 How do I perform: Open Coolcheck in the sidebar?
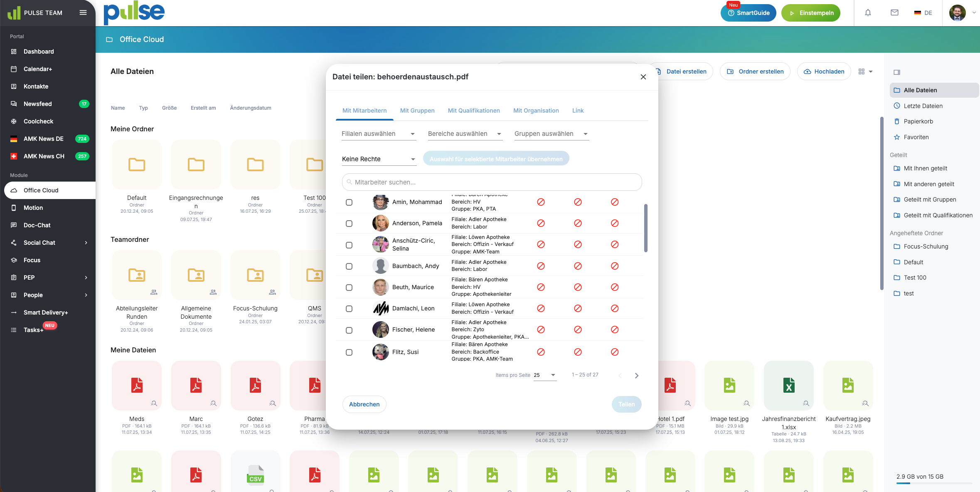[38, 121]
